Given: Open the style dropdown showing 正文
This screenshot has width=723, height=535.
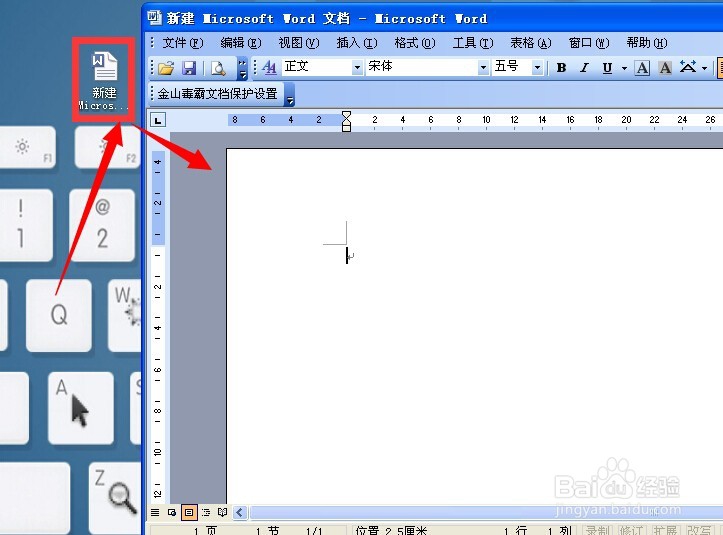Looking at the screenshot, I should [x=357, y=68].
